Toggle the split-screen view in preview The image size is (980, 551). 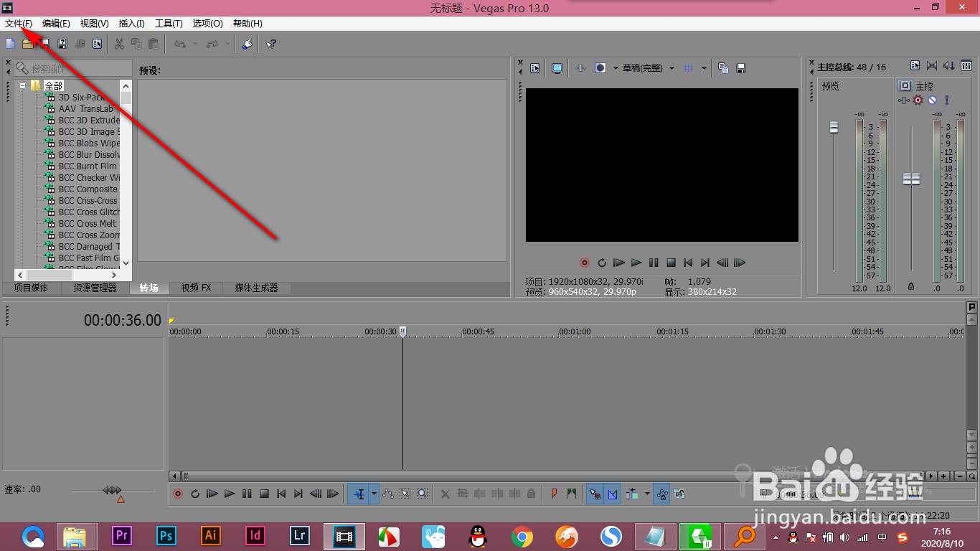(600, 68)
